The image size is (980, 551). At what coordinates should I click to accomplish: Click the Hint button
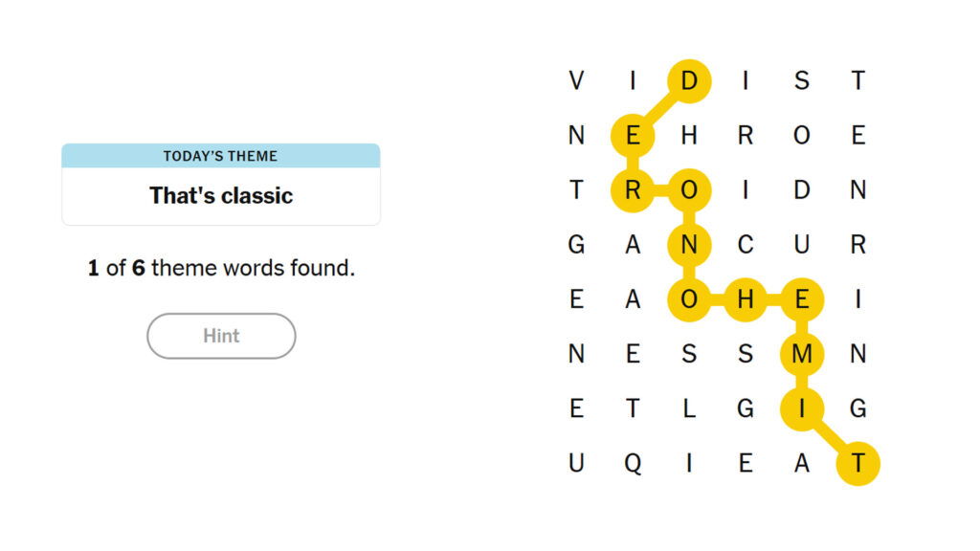click(221, 337)
